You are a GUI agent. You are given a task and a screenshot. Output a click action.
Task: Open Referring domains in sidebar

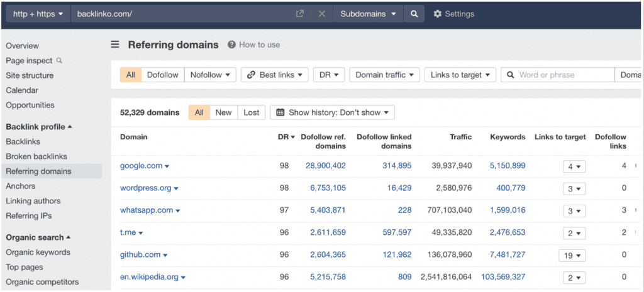coord(52,171)
